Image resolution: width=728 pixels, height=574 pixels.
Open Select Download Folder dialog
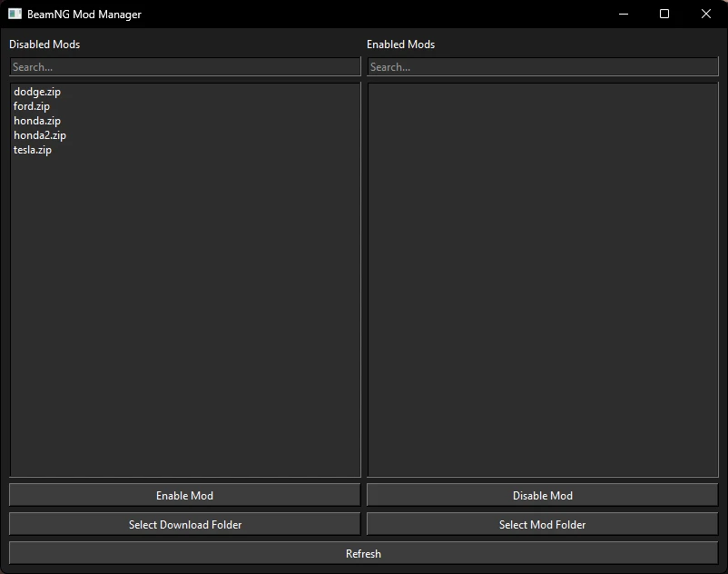(x=185, y=525)
